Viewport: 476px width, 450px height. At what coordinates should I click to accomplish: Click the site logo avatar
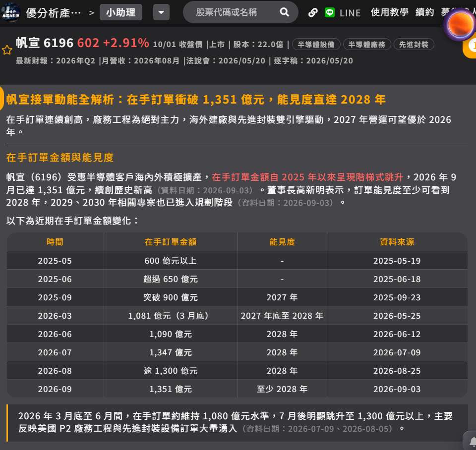coord(10,12)
